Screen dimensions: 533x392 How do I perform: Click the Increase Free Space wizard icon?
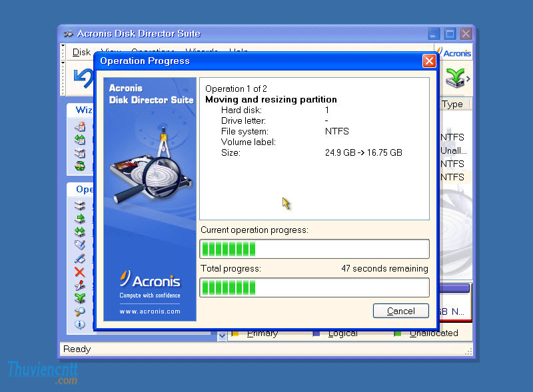tap(80, 140)
